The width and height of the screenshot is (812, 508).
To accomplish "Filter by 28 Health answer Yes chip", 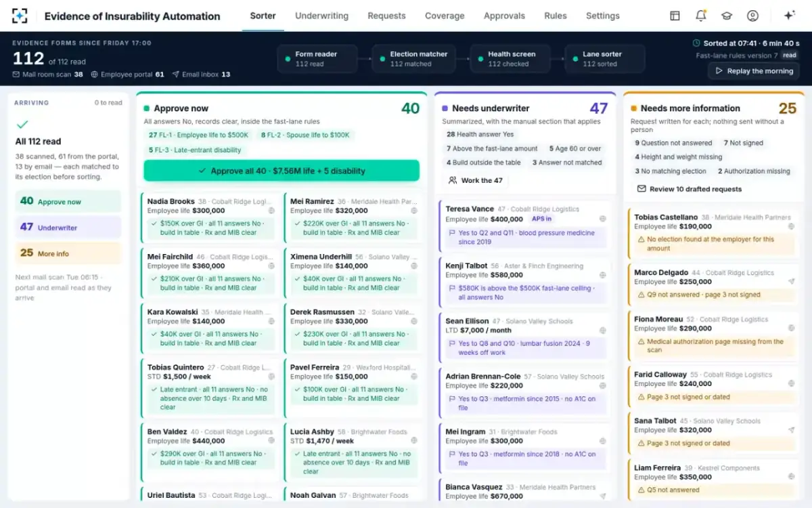I will click(480, 134).
